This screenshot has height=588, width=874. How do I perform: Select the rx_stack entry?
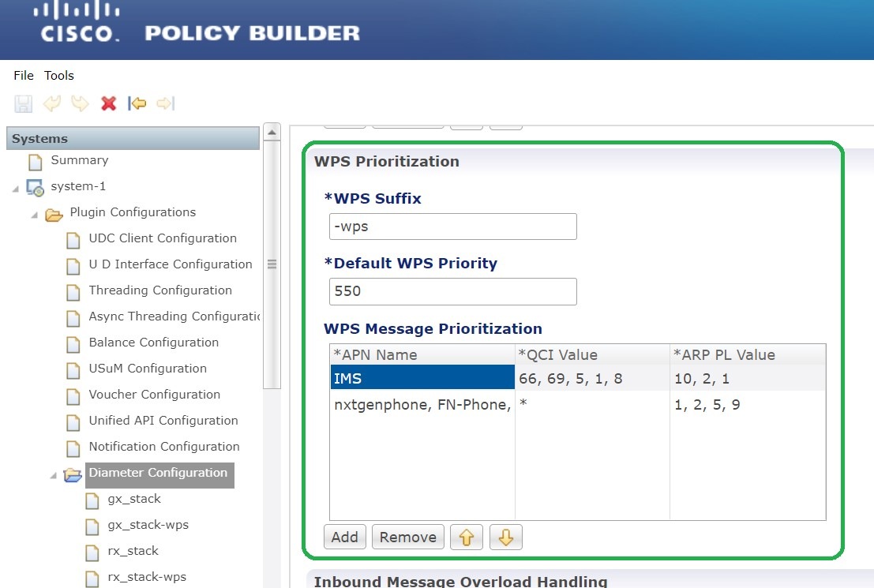pos(133,551)
